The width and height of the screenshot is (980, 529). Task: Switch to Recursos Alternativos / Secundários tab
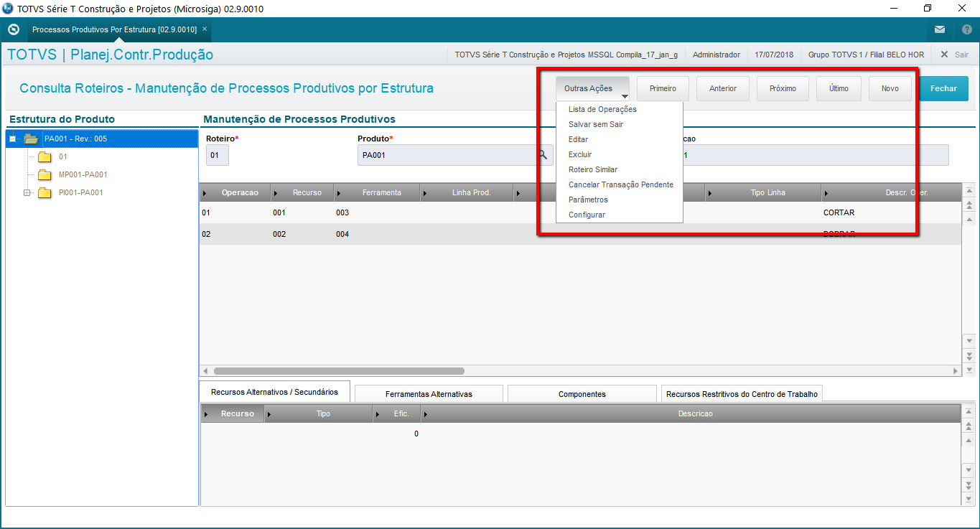pos(275,392)
